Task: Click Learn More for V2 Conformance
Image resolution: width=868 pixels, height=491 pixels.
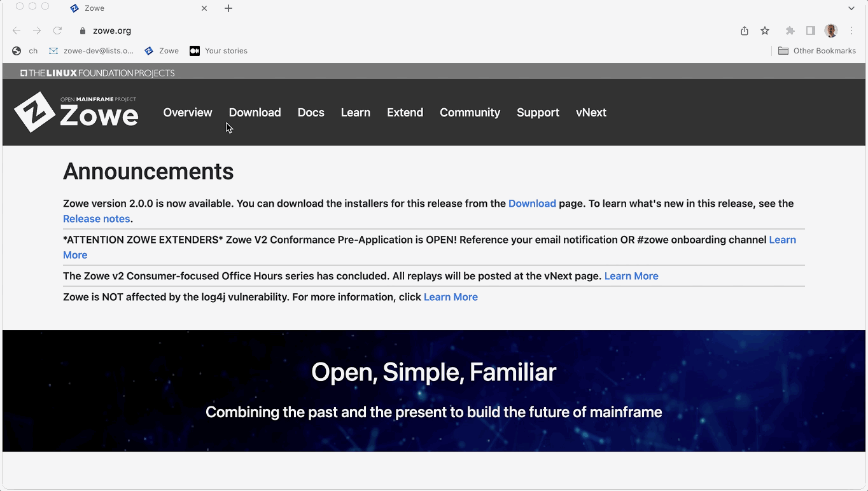Action: pyautogui.click(x=782, y=240)
